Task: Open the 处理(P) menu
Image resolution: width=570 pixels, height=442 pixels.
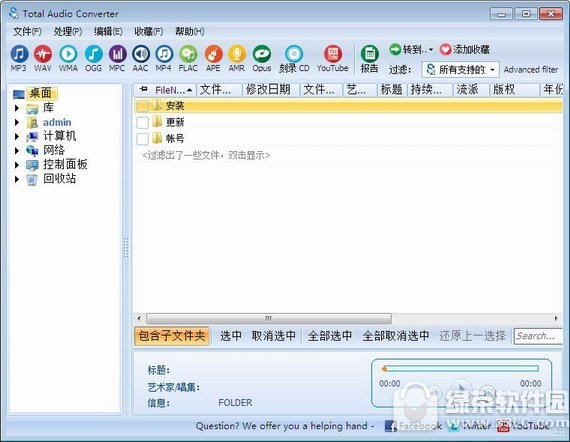Action: pos(68,32)
